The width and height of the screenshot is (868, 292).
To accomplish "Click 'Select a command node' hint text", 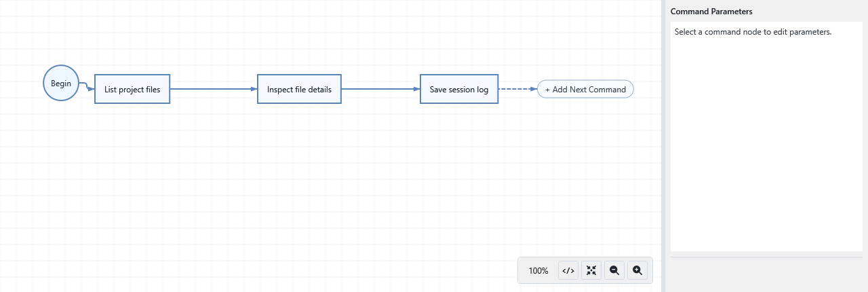I will [753, 32].
